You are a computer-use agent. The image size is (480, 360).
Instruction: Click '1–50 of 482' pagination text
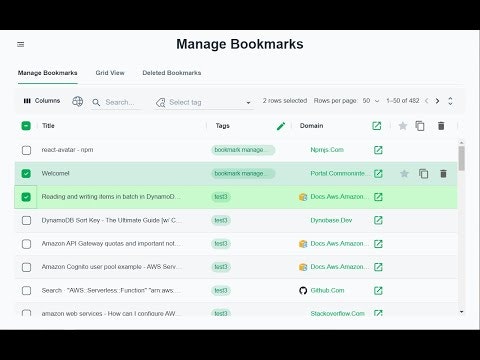(403, 101)
